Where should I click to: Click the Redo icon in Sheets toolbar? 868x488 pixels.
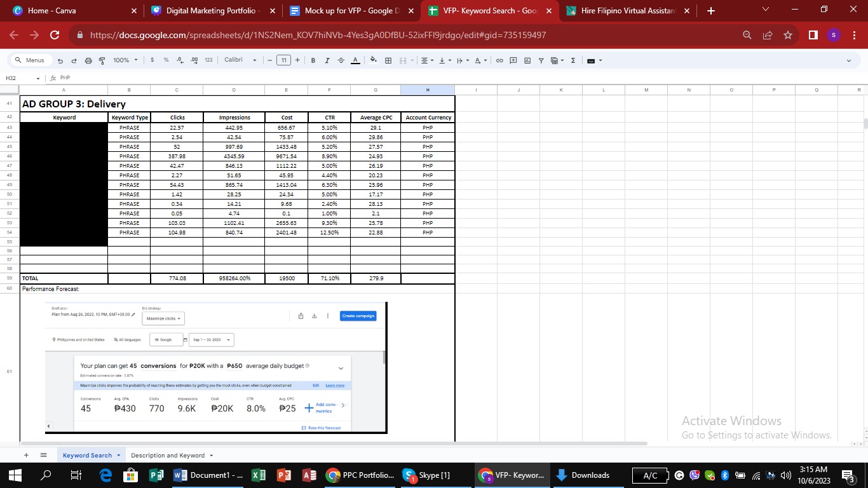pyautogui.click(x=74, y=60)
